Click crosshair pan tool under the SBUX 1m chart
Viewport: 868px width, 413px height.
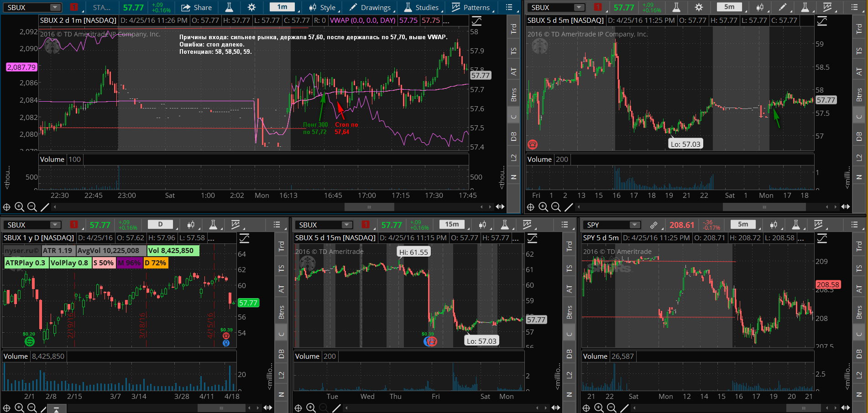point(6,207)
